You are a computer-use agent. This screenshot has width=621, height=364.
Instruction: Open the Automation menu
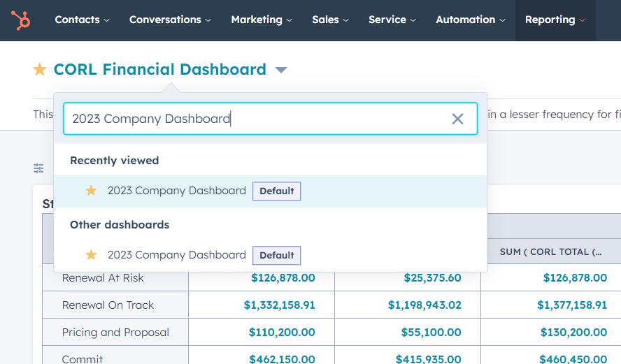pyautogui.click(x=470, y=20)
